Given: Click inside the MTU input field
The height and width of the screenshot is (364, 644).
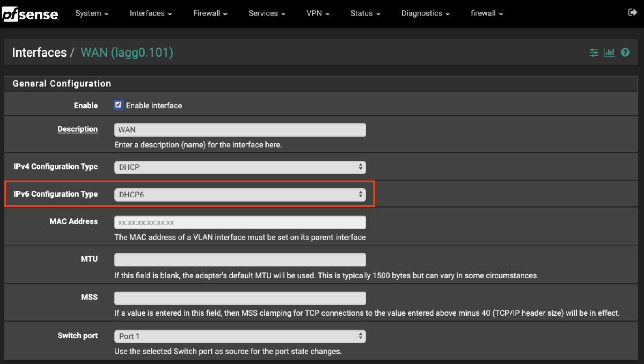Looking at the screenshot, I should tap(239, 259).
